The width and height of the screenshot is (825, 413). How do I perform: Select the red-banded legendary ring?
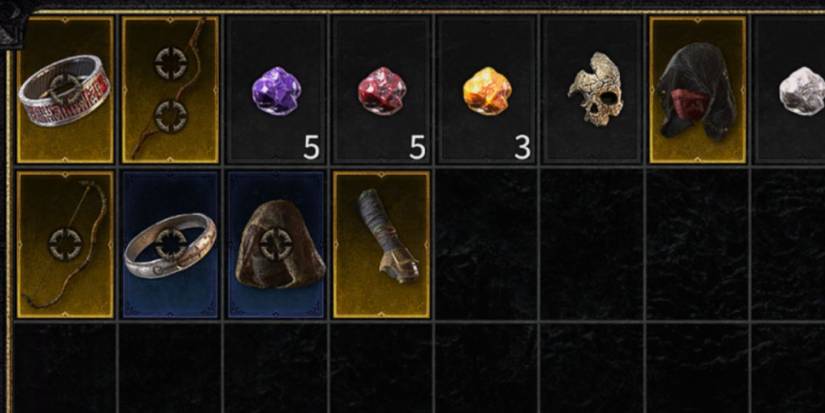pyautogui.click(x=65, y=89)
